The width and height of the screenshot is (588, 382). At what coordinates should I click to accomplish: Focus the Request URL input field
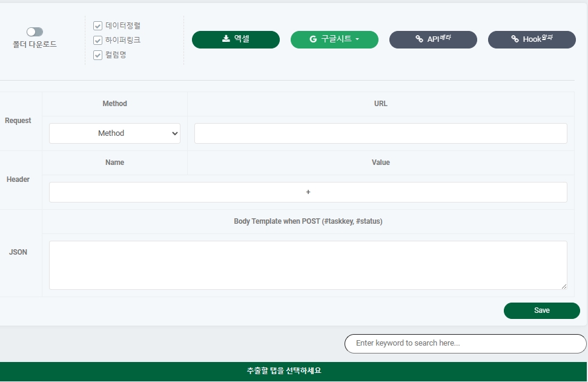pos(380,133)
